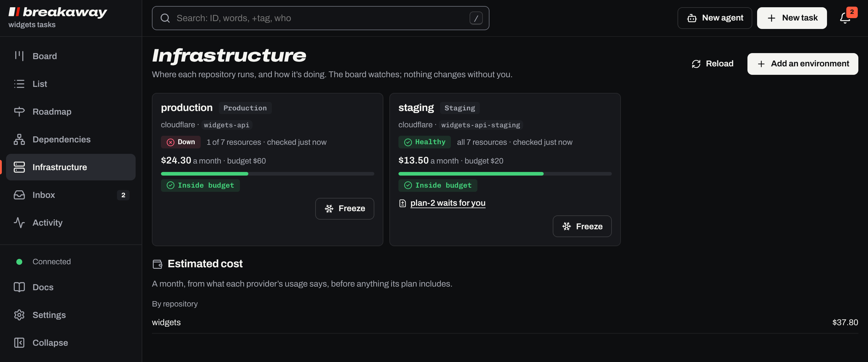The image size is (868, 362).
Task: Click production Inside budget badge
Action: [200, 186]
